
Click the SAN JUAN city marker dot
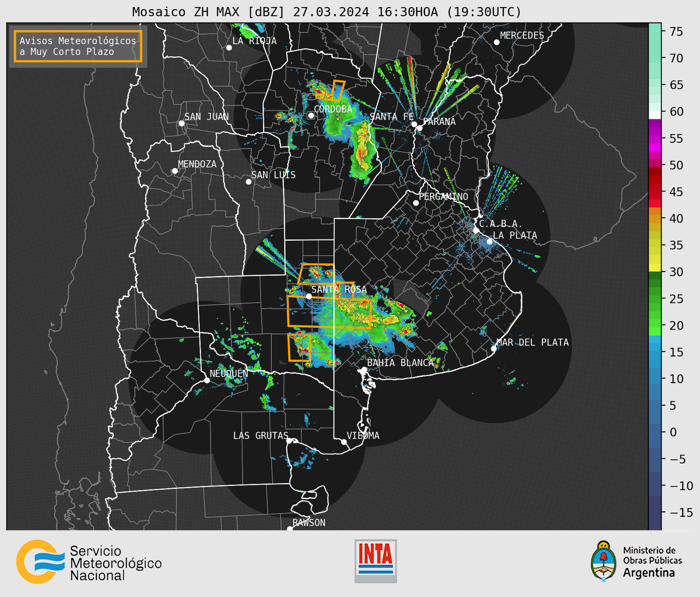(181, 123)
